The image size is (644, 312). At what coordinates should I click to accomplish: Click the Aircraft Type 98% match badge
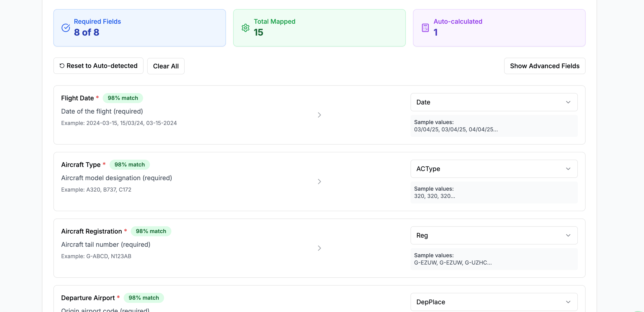129,165
